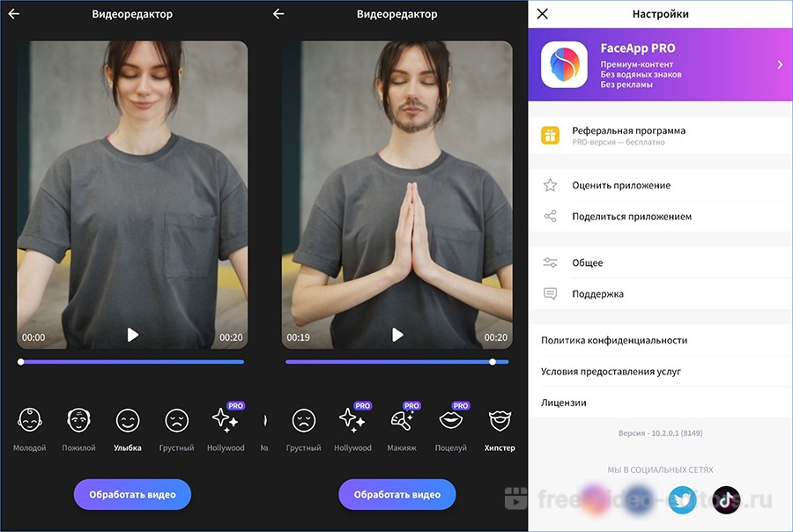Viewport: 793px width, 532px height.
Task: Open the Twitter social link
Action: (x=682, y=499)
